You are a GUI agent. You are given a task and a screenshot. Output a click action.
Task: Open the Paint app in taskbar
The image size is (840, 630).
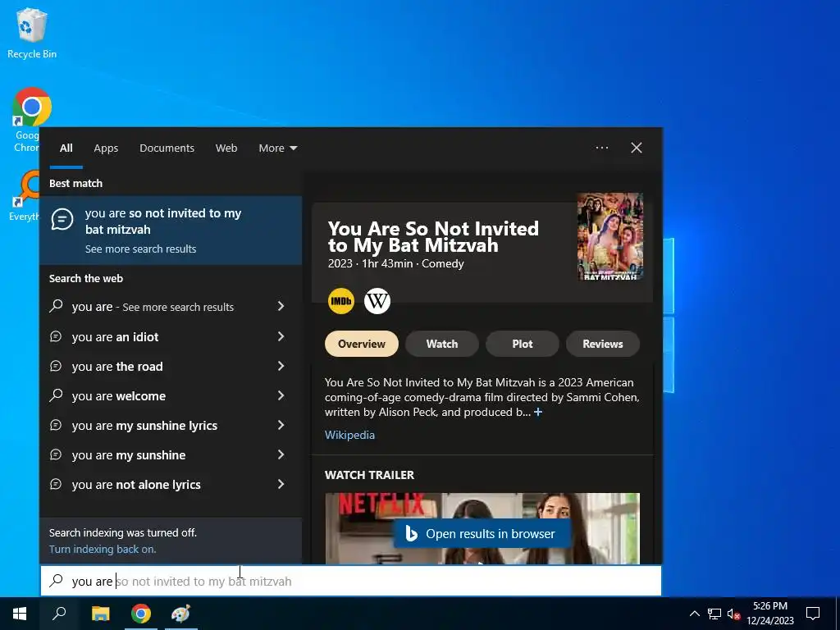pyautogui.click(x=181, y=614)
